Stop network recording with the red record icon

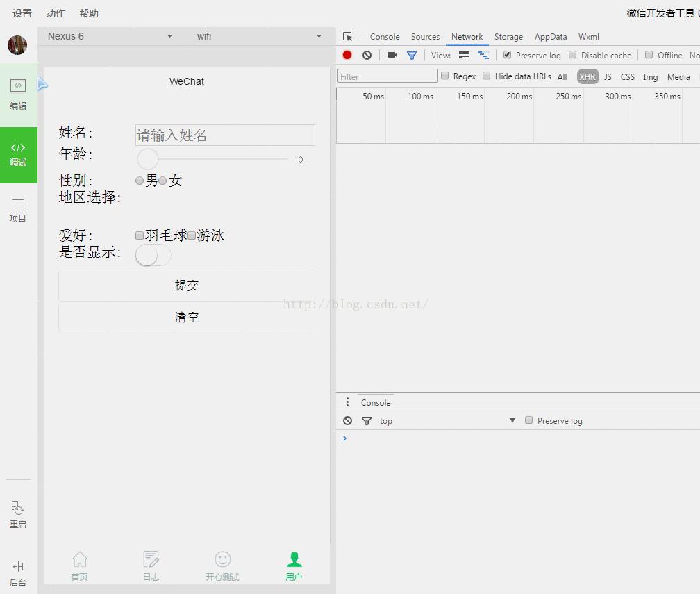(347, 55)
